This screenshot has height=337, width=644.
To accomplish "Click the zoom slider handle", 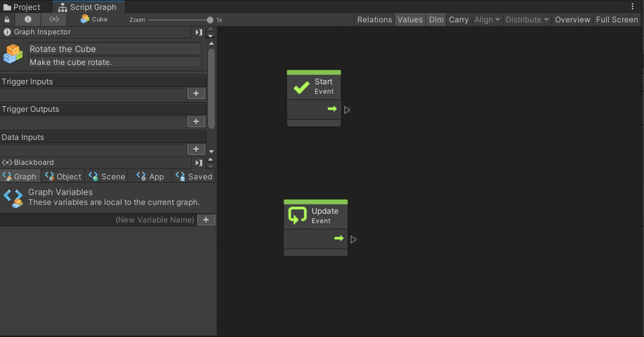I will click(x=210, y=20).
